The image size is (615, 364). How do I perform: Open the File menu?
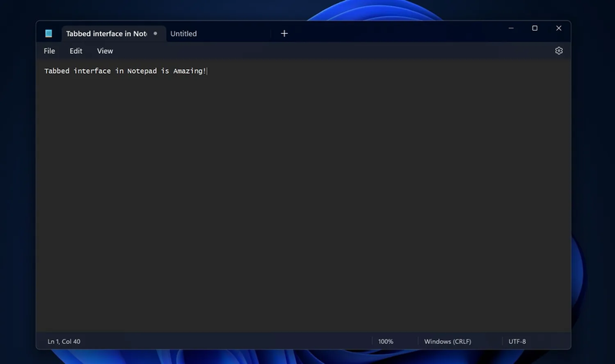coord(49,51)
